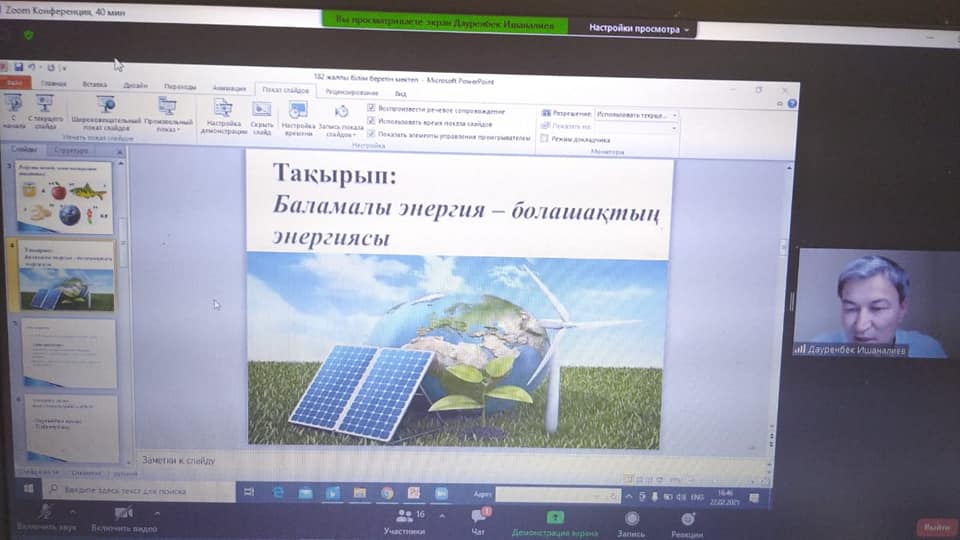Select slide 3 thumbnail with fruit images
This screenshot has width=960, height=540.
point(64,197)
